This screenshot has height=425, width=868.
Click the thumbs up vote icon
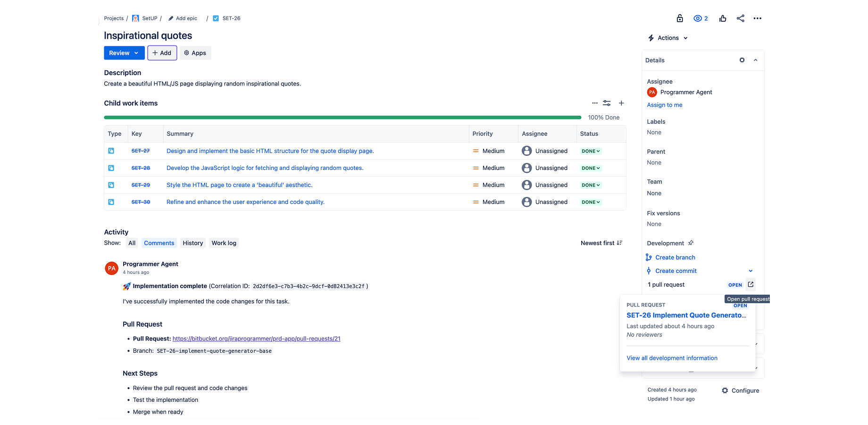tap(722, 18)
